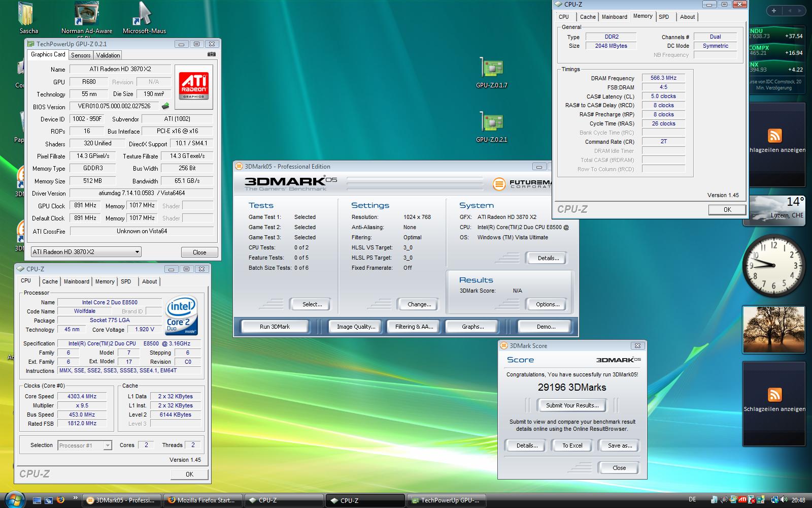This screenshot has height=508, width=812.
Task: Open the Microsoft-Maus desktop shortcut
Action: coord(144,18)
